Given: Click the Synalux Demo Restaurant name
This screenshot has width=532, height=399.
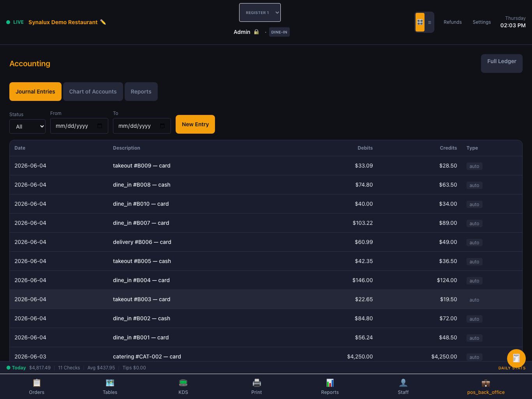Looking at the screenshot, I should pos(63,22).
